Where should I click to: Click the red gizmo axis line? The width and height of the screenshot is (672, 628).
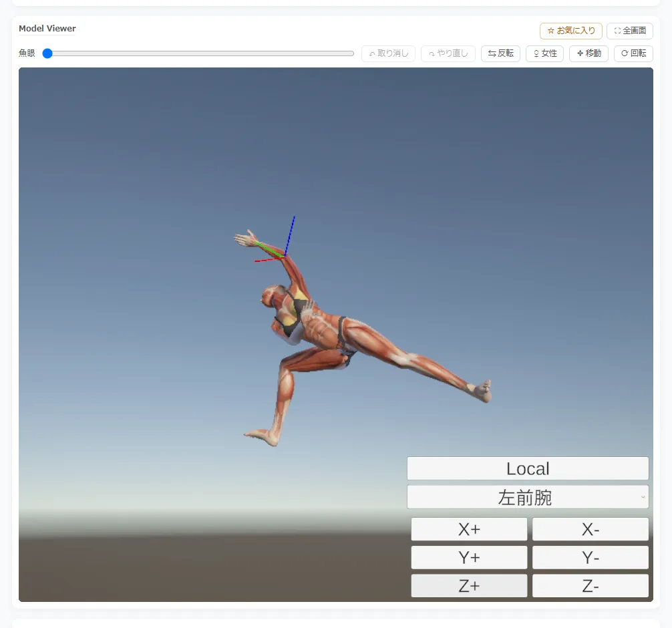269,259
